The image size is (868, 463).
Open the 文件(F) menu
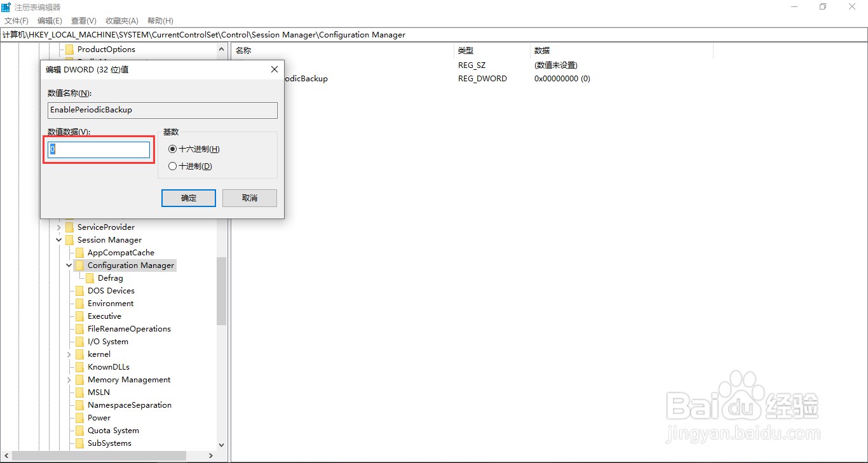17,21
